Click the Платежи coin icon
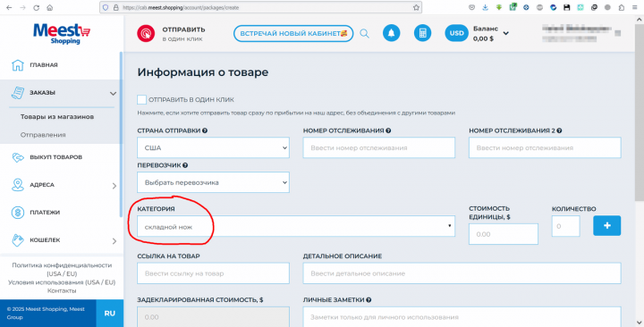The image size is (644, 327). point(18,213)
